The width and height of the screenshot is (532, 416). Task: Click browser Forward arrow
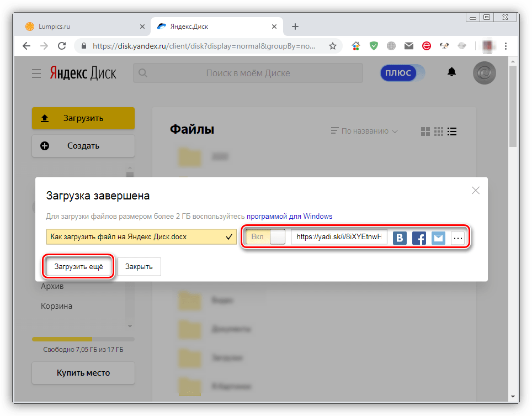(44, 46)
